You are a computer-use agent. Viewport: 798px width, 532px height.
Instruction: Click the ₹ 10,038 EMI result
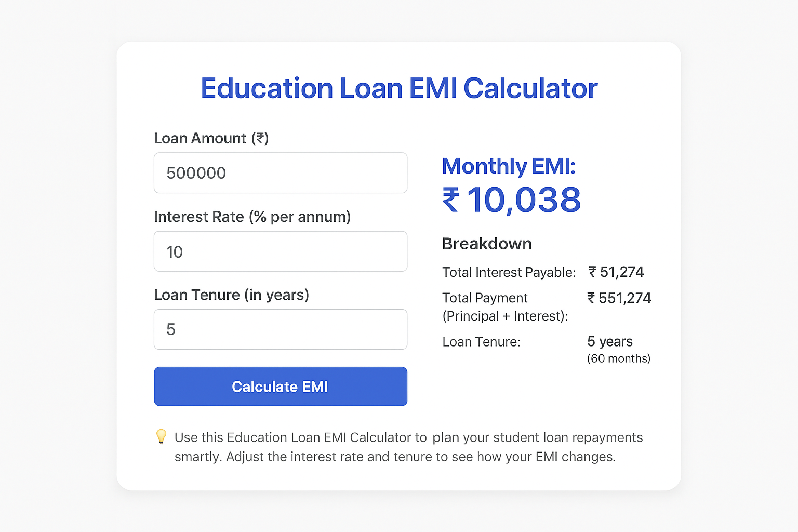[x=512, y=200]
